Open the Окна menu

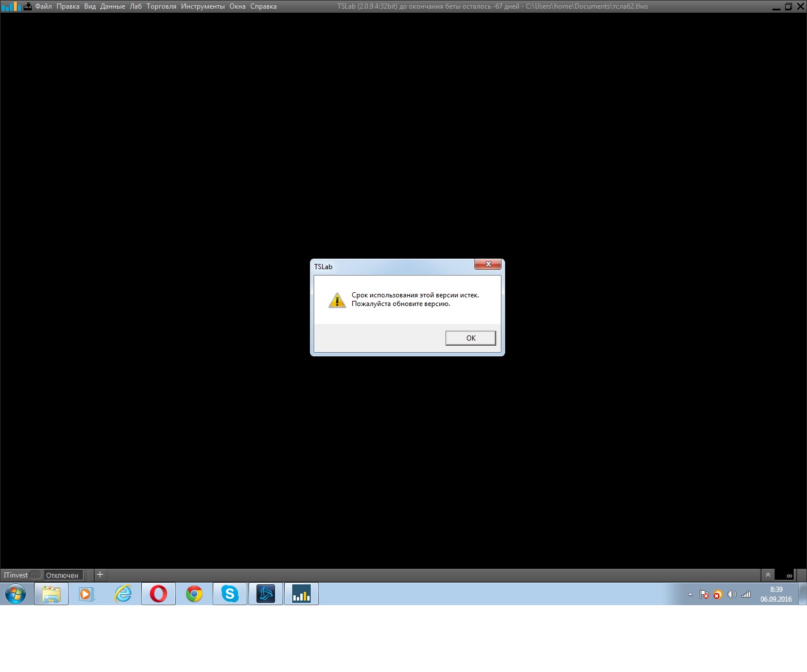click(x=237, y=6)
